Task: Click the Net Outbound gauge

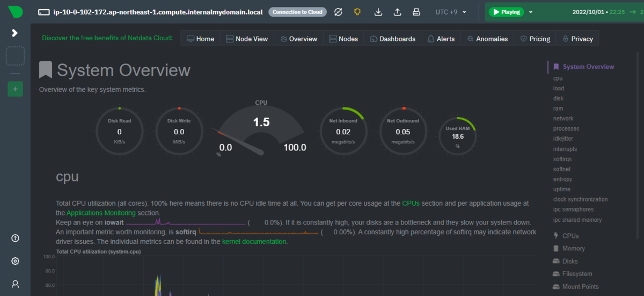Action: coord(402,132)
